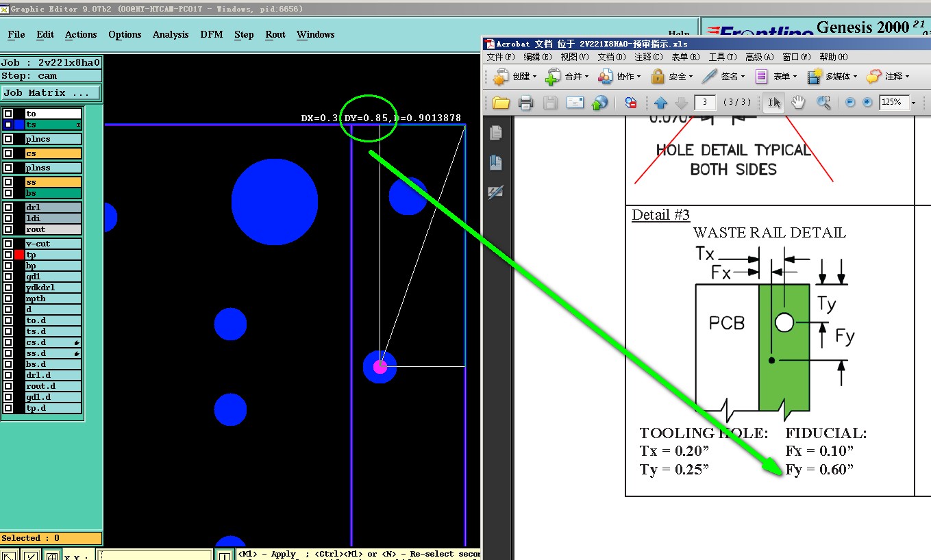The height and width of the screenshot is (560, 931).
Task: Go to previous page with up arrow
Action: 660,103
